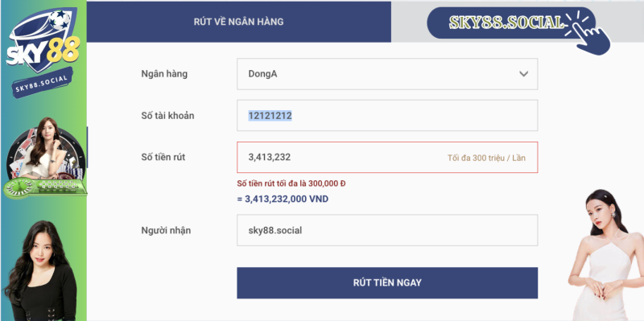Click the converted amount = 3,413,232,000 VND

pyautogui.click(x=283, y=199)
